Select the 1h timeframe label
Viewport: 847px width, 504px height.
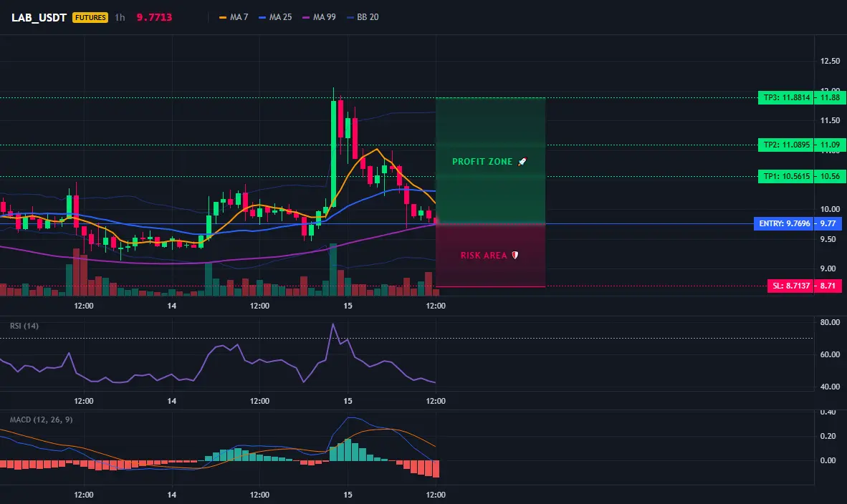[120, 17]
